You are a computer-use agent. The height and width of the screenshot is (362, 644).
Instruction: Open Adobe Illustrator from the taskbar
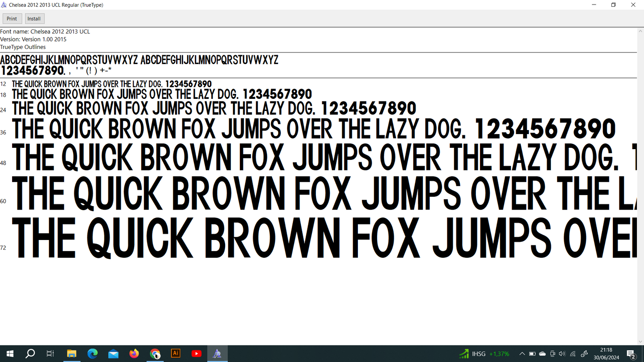(176, 354)
